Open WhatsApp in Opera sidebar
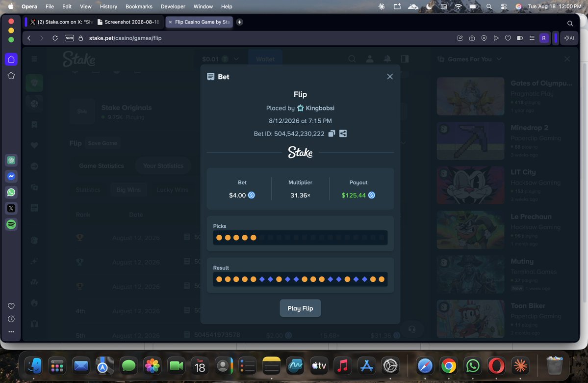The width and height of the screenshot is (588, 383). [x=11, y=192]
